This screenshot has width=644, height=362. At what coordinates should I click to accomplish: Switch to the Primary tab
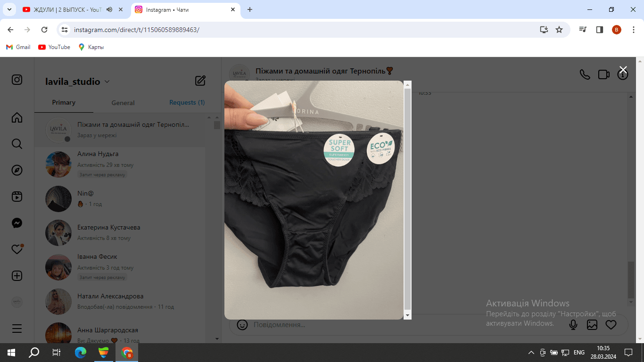[x=64, y=102]
